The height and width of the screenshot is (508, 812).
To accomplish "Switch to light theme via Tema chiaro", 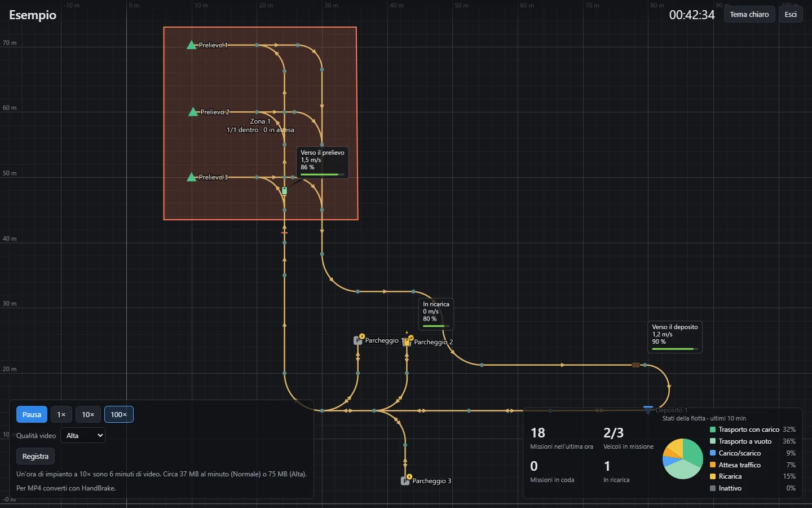I will pos(749,14).
